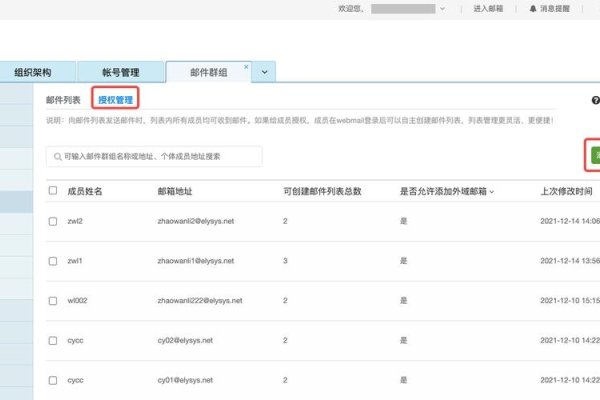The height and width of the screenshot is (400, 600).
Task: Click the 邮箱地址 column header
Action: tap(175, 191)
